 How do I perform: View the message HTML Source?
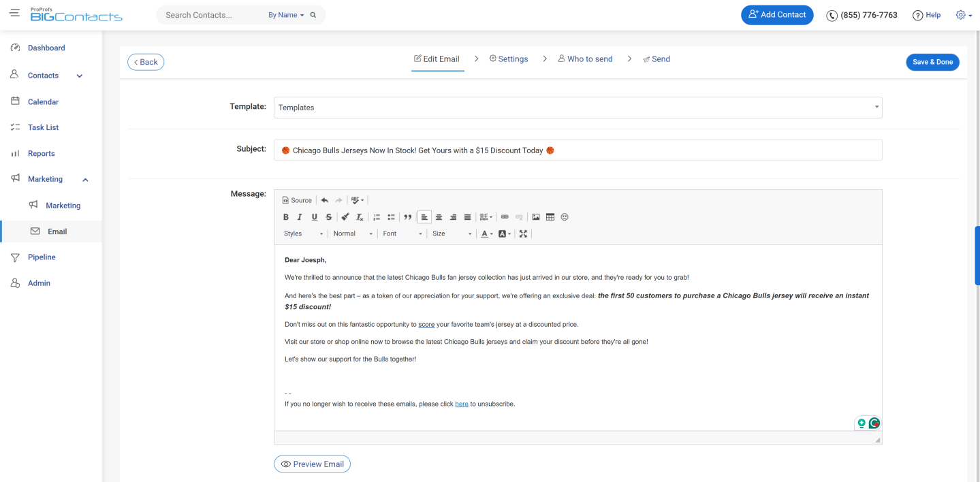pos(297,200)
